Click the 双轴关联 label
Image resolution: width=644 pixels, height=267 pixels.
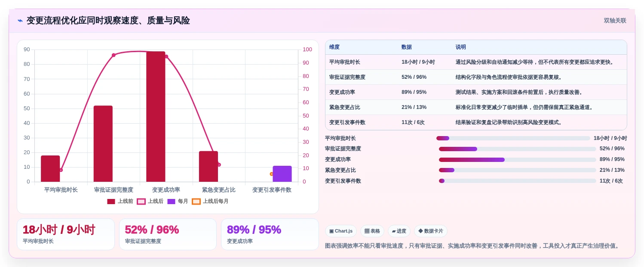click(615, 21)
